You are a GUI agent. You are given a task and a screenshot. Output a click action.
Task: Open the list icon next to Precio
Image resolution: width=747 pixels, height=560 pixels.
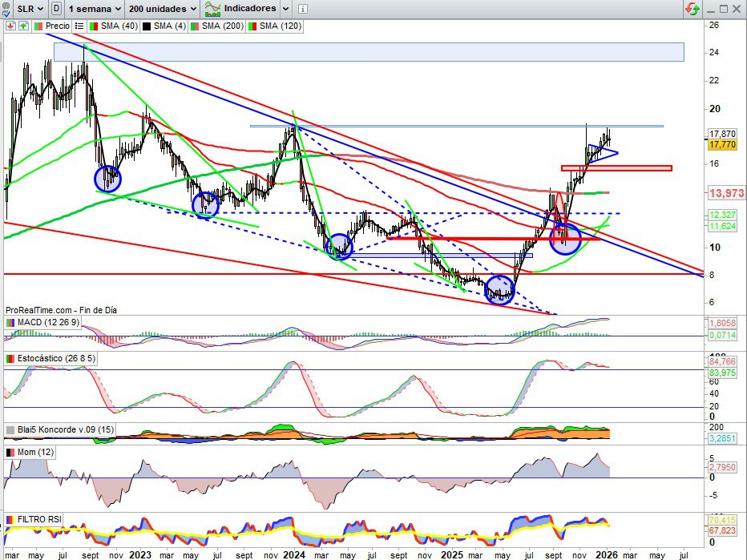pyautogui.click(x=81, y=26)
